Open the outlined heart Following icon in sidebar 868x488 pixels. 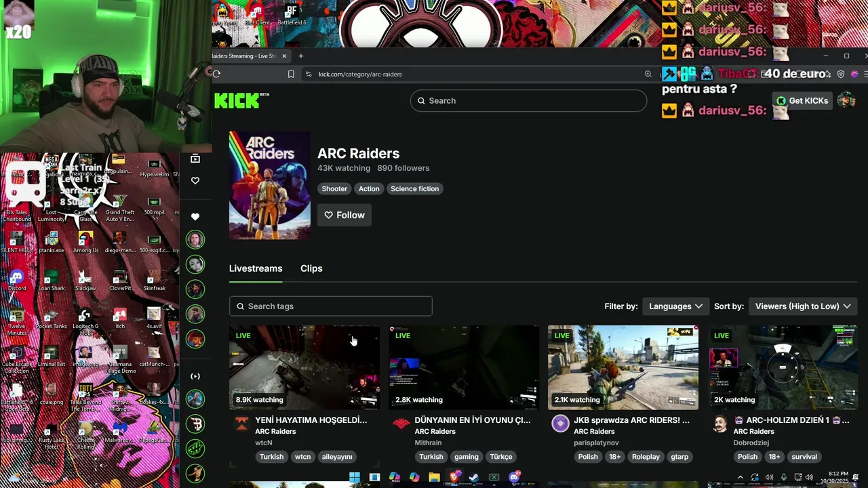pos(195,180)
